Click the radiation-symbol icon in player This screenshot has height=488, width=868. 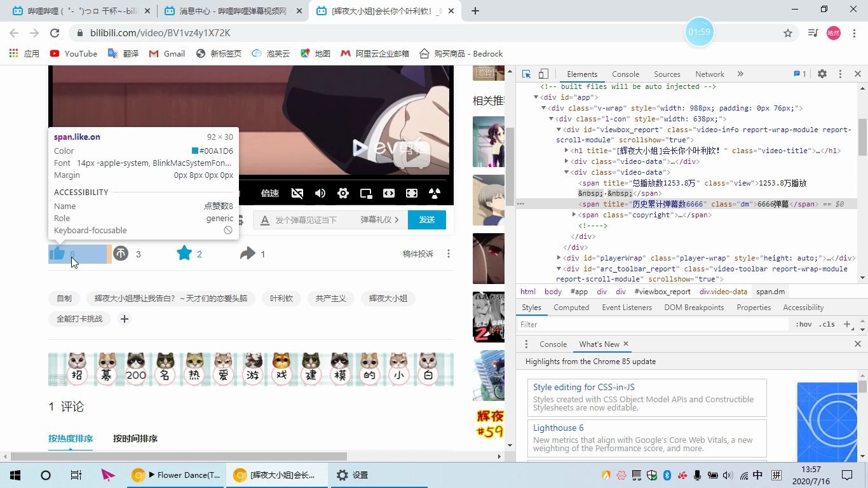435,193
